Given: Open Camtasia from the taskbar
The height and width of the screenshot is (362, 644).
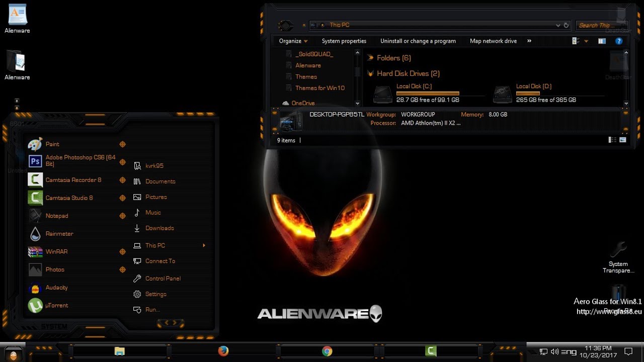Looking at the screenshot, I should (431, 351).
